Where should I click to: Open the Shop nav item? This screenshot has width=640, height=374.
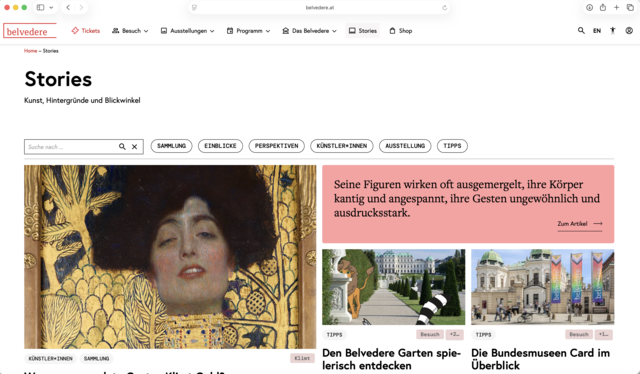[401, 31]
